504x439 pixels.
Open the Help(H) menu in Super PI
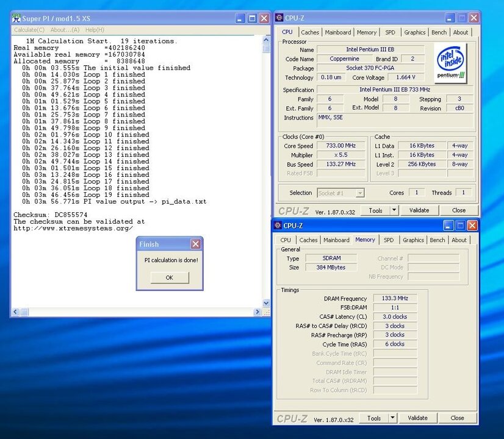pos(95,30)
